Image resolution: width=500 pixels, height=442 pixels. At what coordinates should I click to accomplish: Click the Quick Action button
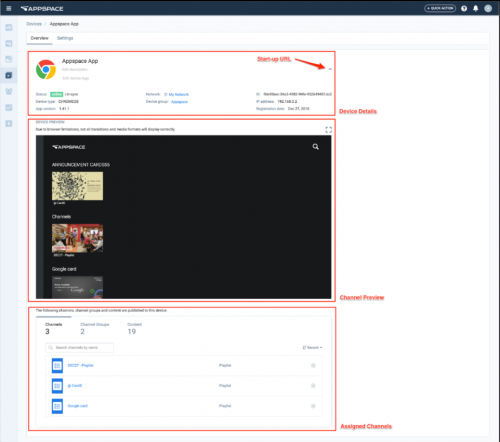[440, 8]
